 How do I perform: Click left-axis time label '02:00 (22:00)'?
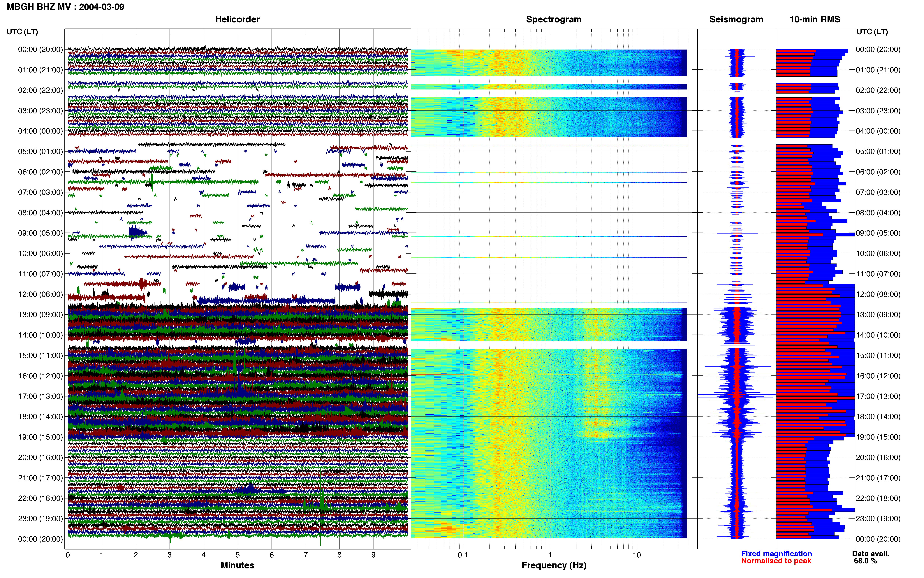[41, 90]
